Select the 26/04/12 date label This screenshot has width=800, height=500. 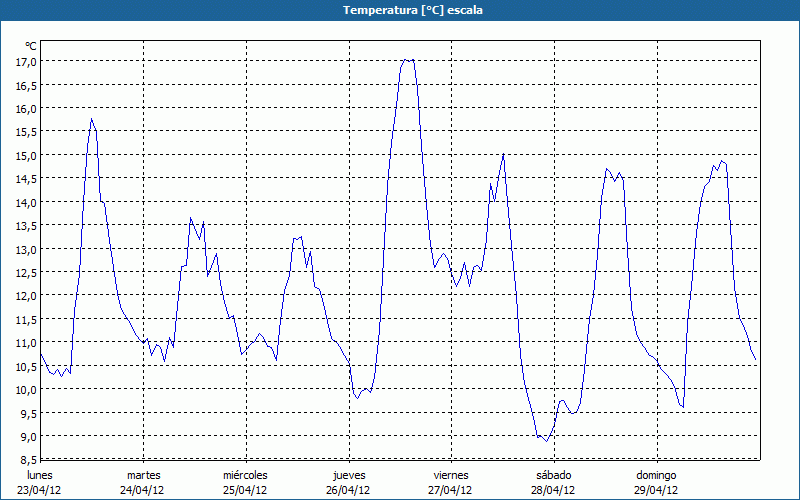tap(348, 490)
